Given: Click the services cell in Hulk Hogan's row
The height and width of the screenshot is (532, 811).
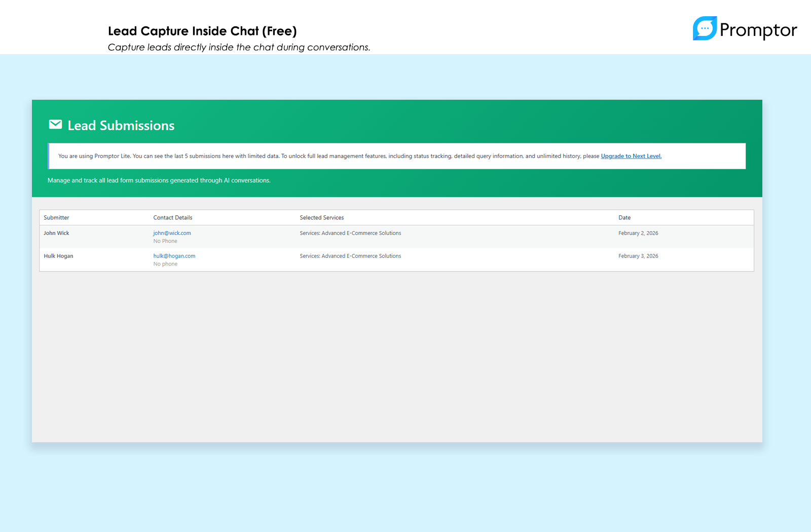Looking at the screenshot, I should 350,256.
